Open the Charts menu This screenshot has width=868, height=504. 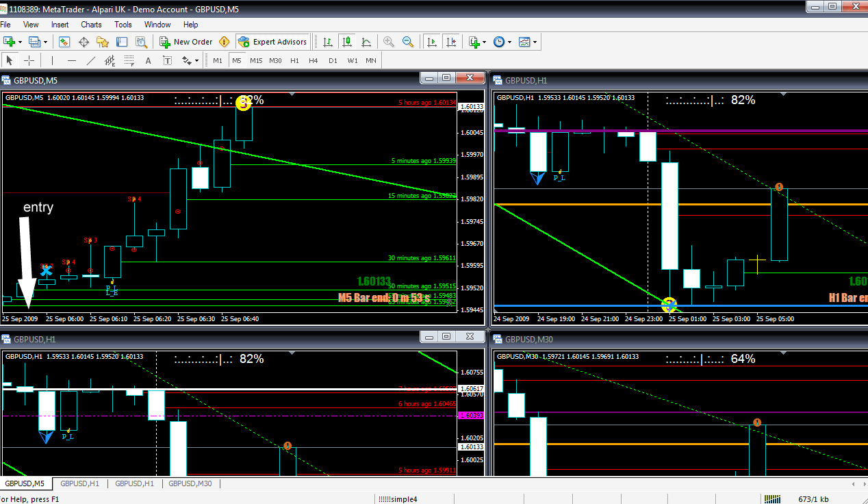(91, 25)
